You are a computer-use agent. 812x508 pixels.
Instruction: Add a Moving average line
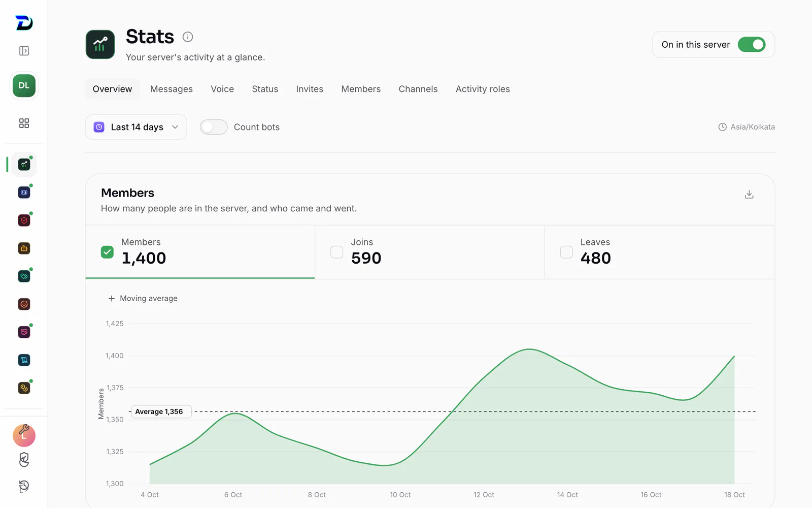click(x=143, y=298)
